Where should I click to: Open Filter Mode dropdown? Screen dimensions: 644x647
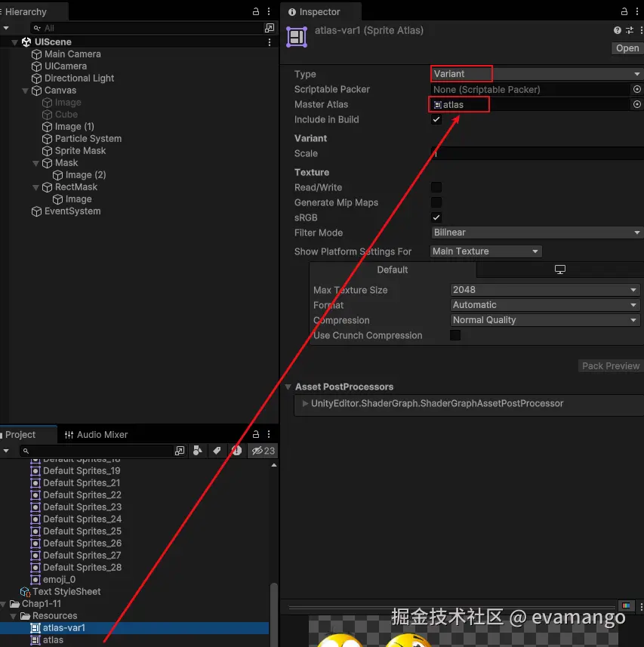(537, 233)
